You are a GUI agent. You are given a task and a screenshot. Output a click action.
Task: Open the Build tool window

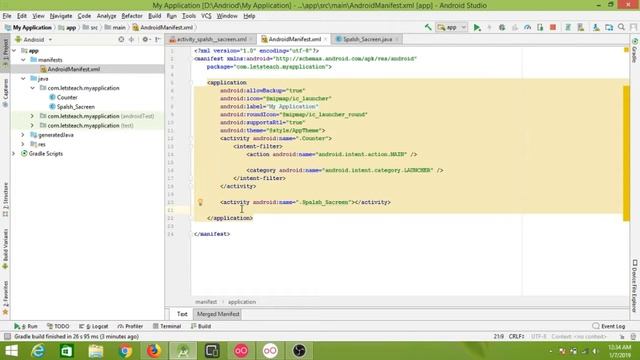pyautogui.click(x=201, y=326)
